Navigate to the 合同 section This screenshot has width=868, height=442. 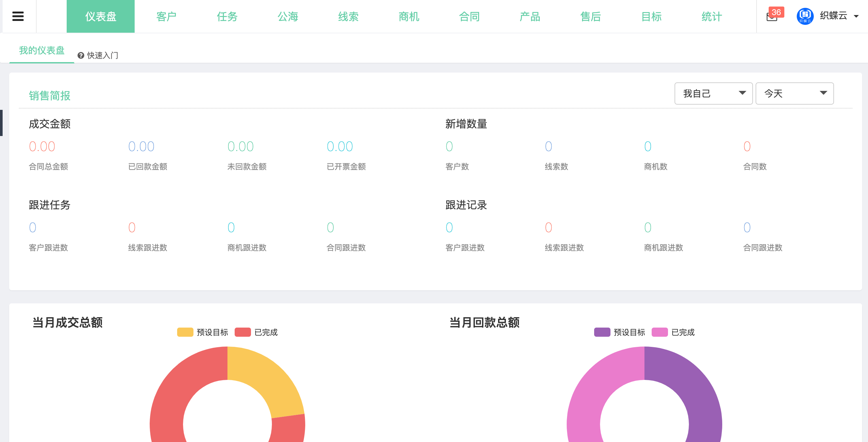pos(469,16)
